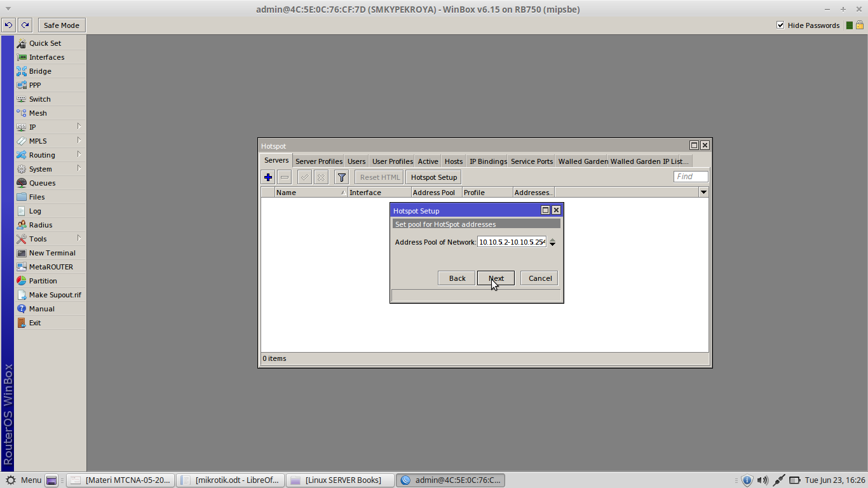
Task: Open the Switch menu icon
Action: (22, 99)
